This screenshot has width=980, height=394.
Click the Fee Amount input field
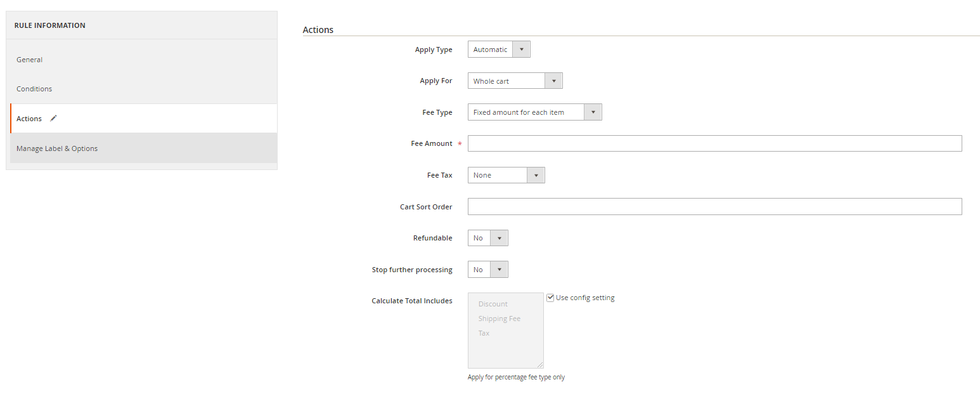pyautogui.click(x=714, y=143)
